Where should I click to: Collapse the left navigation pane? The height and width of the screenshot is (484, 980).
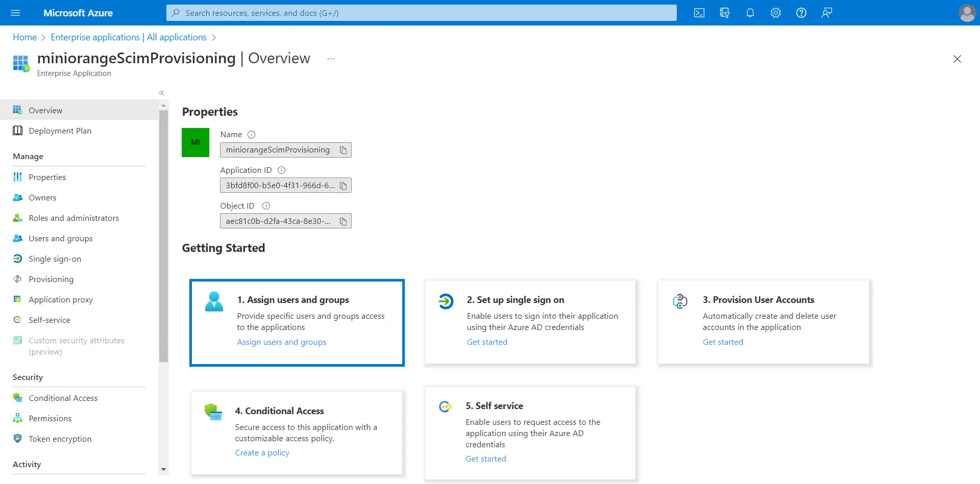(161, 93)
